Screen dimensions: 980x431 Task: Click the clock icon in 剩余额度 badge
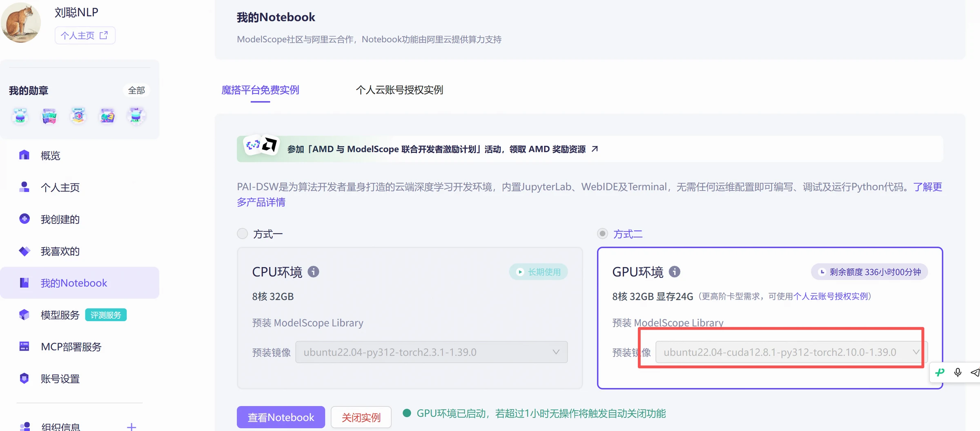click(x=822, y=272)
